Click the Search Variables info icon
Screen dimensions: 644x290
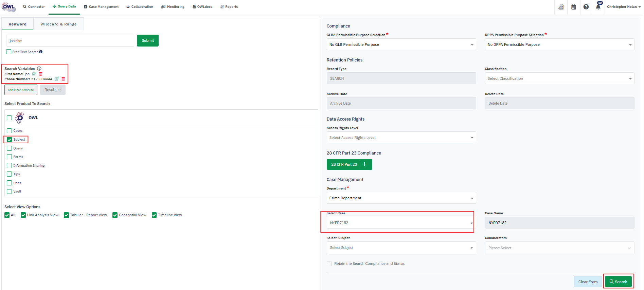point(39,69)
